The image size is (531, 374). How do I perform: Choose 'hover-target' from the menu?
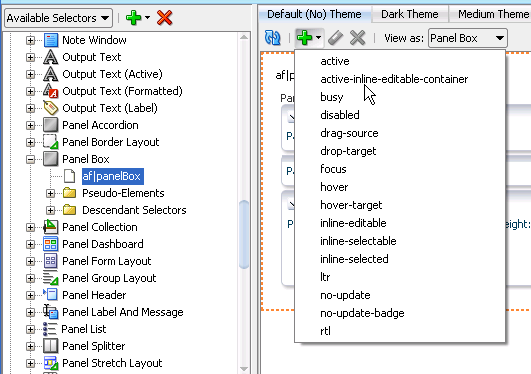400,205
